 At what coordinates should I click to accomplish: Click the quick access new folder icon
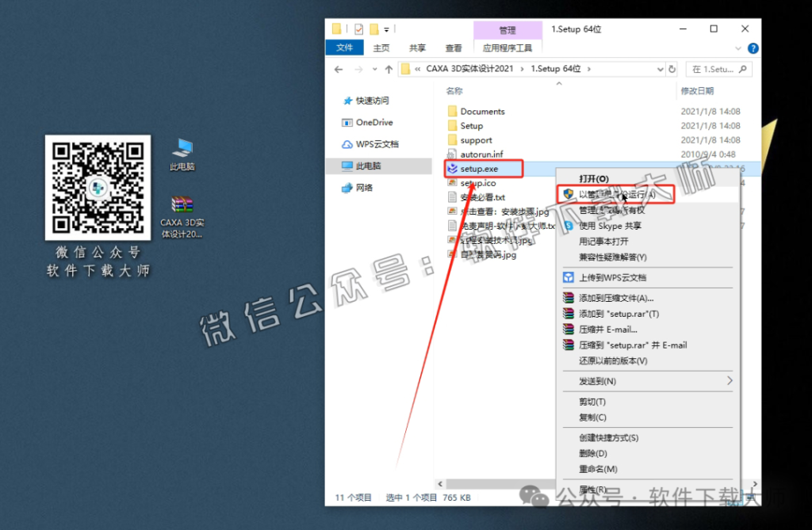tap(374, 29)
